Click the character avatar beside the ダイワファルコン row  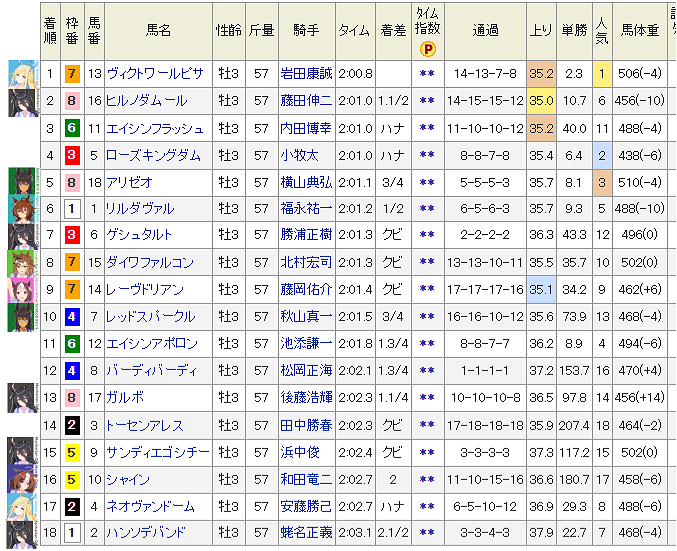[22, 264]
